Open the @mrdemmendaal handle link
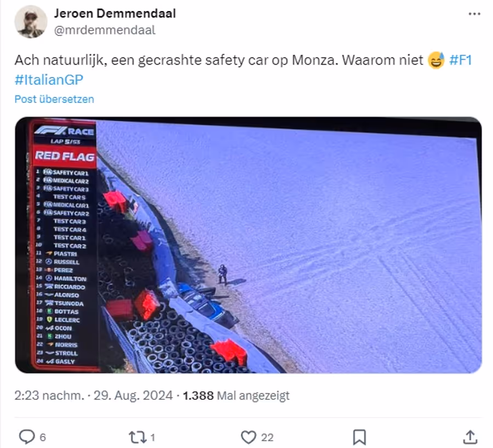 pos(105,30)
